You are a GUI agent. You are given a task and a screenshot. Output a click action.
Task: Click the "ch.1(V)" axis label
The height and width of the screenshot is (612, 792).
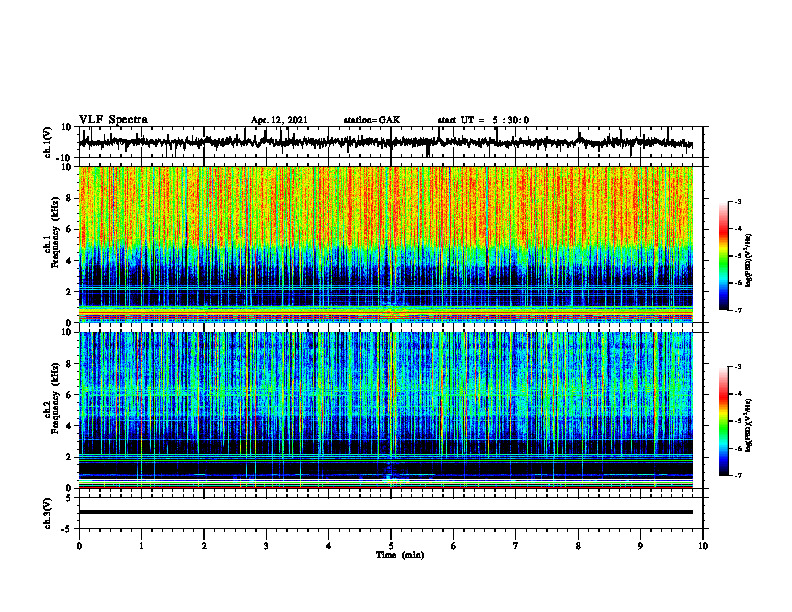pos(48,142)
